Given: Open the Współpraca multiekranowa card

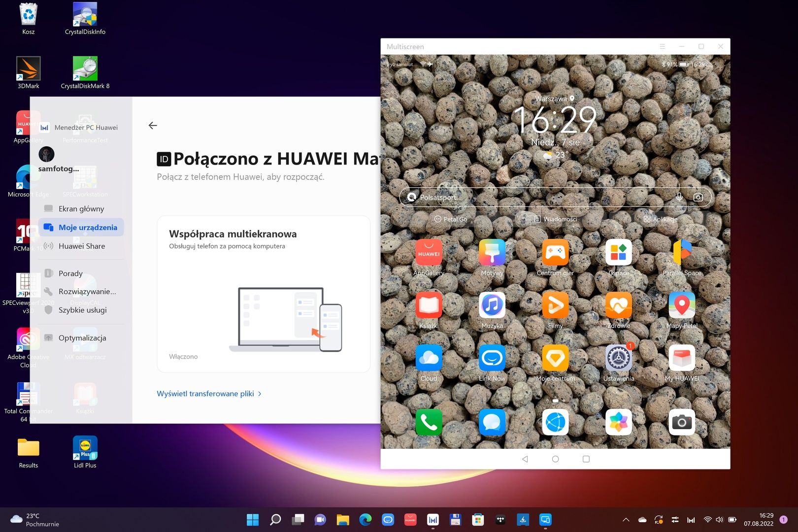Looking at the screenshot, I should (x=264, y=294).
